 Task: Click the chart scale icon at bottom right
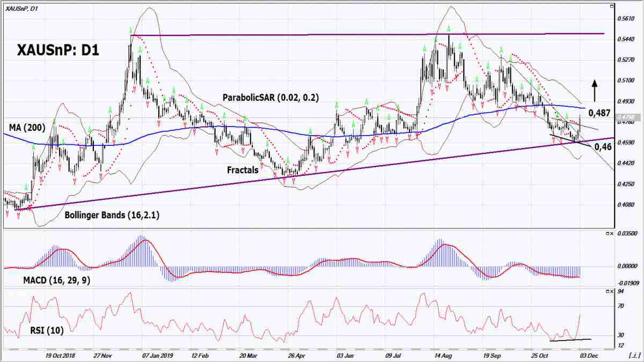(x=633, y=355)
